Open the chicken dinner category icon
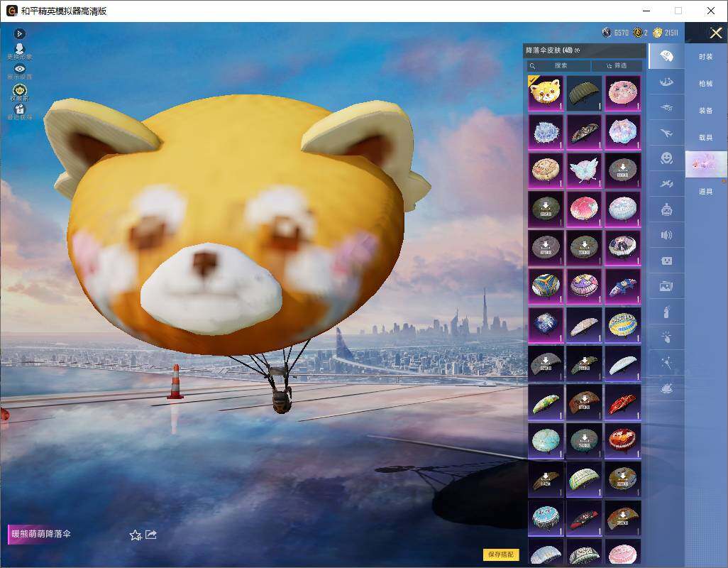This screenshot has width=728, height=568. pyautogui.click(x=667, y=389)
